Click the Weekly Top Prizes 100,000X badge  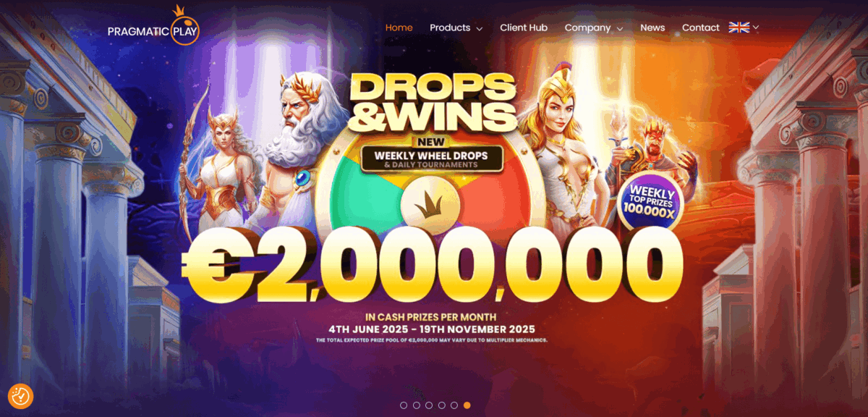coord(649,202)
